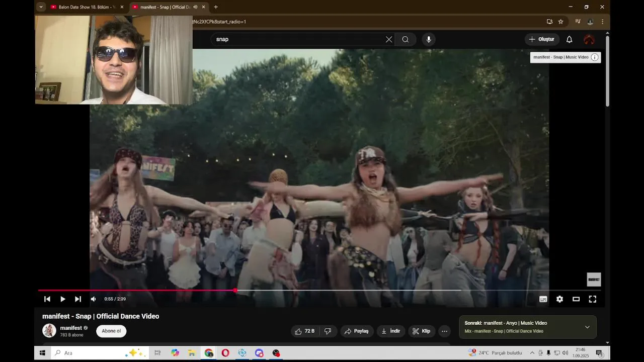Screen dimensions: 644x362
Task: Click the progress bar scrubber handle
Action: 235,290
